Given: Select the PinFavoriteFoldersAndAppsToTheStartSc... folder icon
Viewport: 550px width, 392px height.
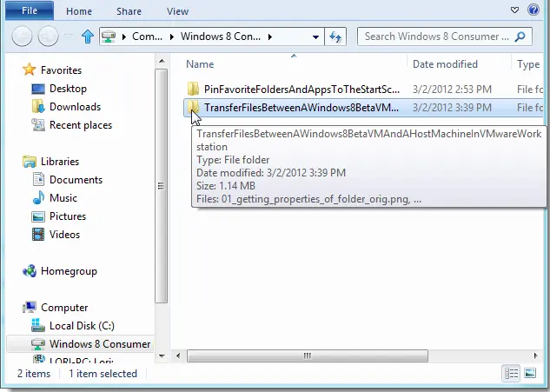Looking at the screenshot, I should [x=193, y=90].
